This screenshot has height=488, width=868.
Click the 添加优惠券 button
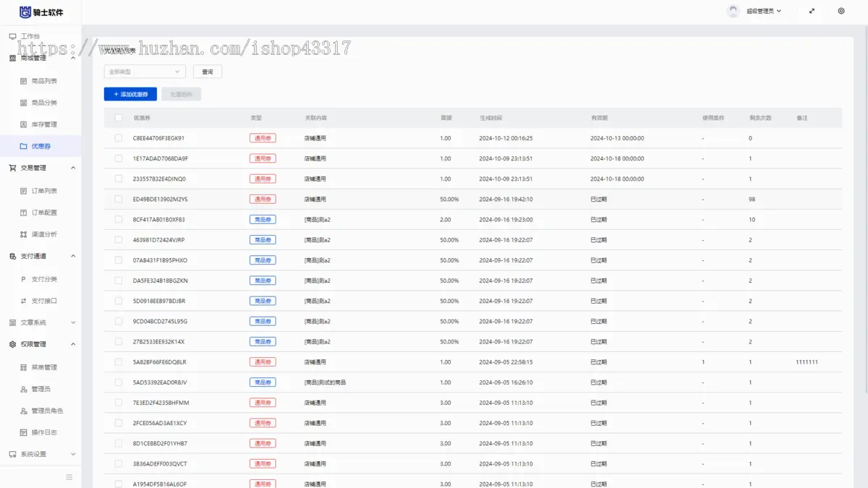[x=130, y=95]
